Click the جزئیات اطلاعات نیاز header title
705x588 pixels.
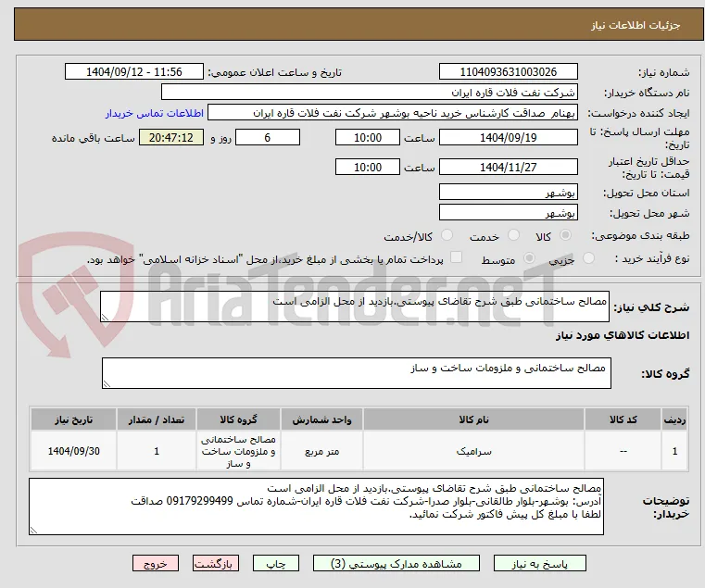click(636, 25)
